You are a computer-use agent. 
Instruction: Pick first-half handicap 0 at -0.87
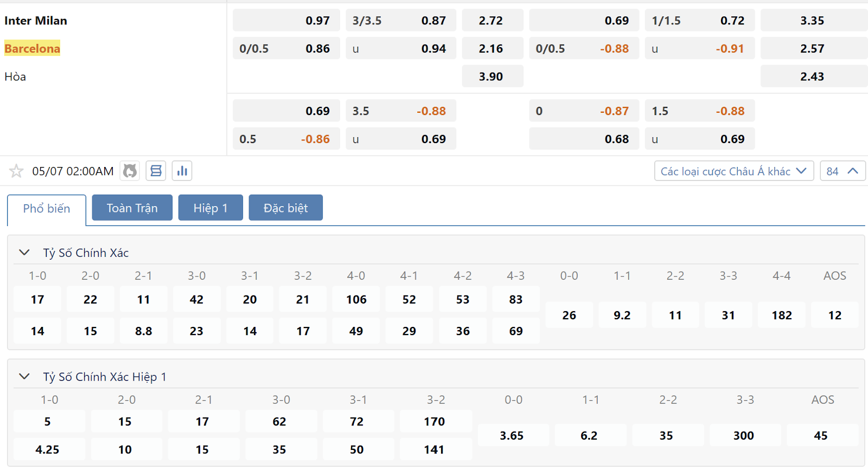pyautogui.click(x=584, y=111)
